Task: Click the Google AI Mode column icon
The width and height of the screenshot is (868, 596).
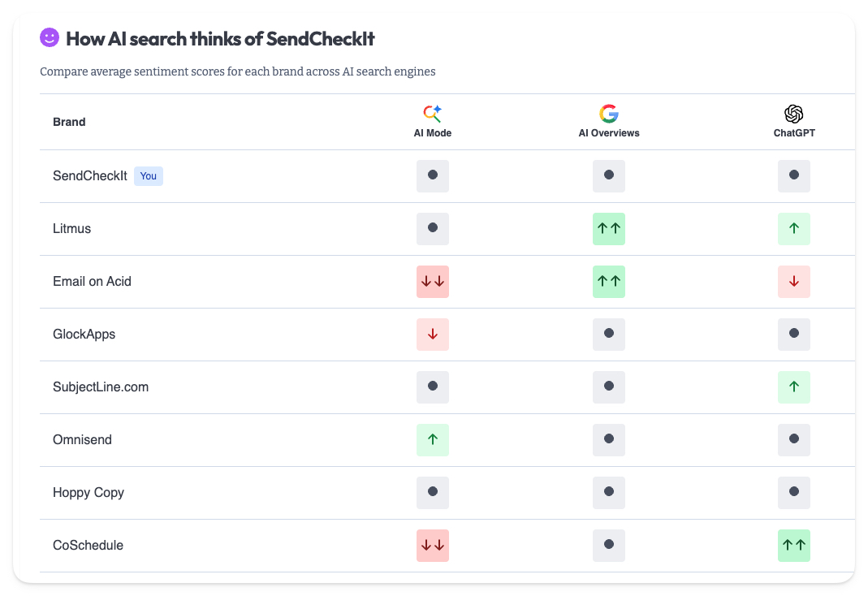Action: (432, 114)
